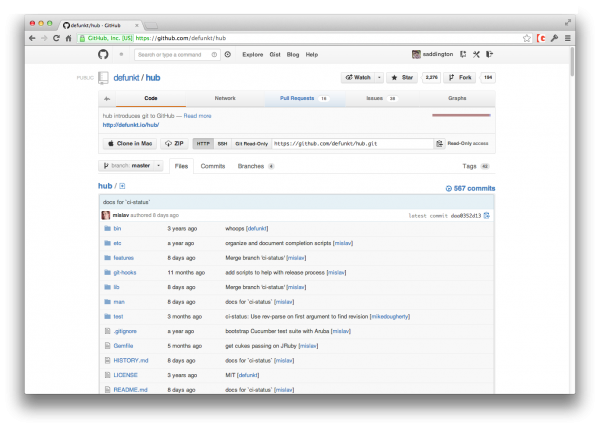Image resolution: width=600 pixels, height=428 pixels.
Task: Click the Watch button
Action: click(358, 78)
